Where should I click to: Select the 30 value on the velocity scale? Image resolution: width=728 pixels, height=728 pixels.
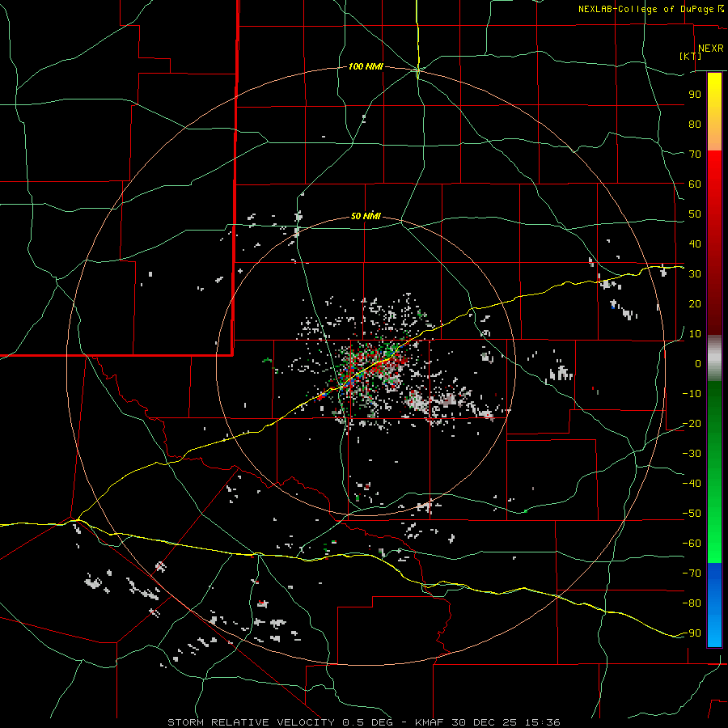pyautogui.click(x=695, y=274)
